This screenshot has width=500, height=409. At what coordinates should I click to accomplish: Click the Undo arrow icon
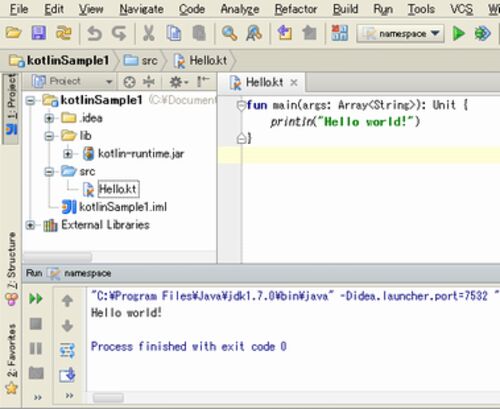94,34
